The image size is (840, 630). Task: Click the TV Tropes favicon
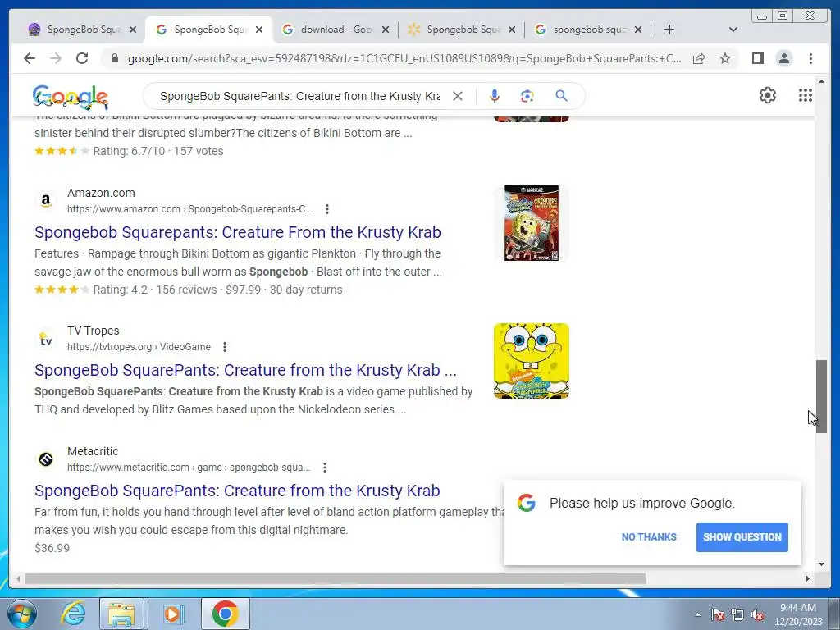[46, 339]
